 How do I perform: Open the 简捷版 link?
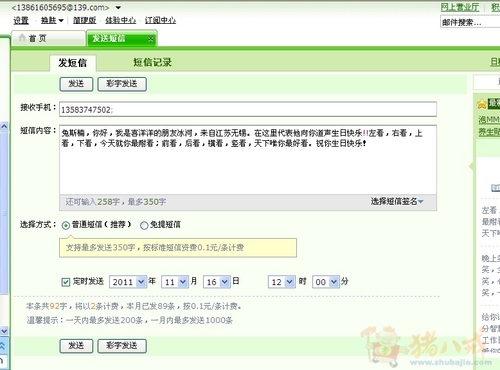[85, 21]
